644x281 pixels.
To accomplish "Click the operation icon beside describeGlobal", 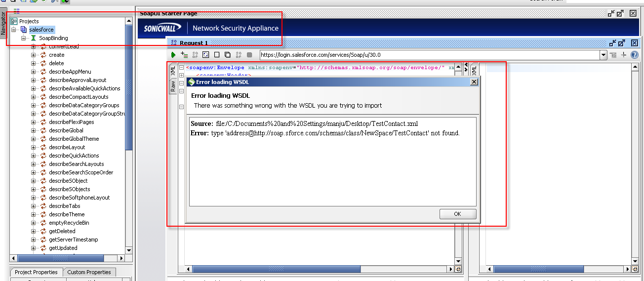I will tap(43, 130).
